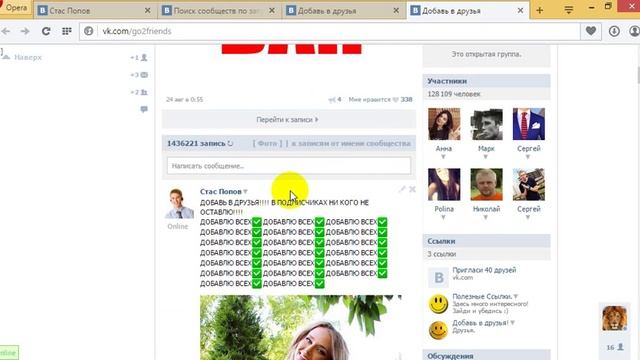The height and width of the screenshot is (360, 640).
Task: Expand the arrow under Анна
Action: coord(443,157)
